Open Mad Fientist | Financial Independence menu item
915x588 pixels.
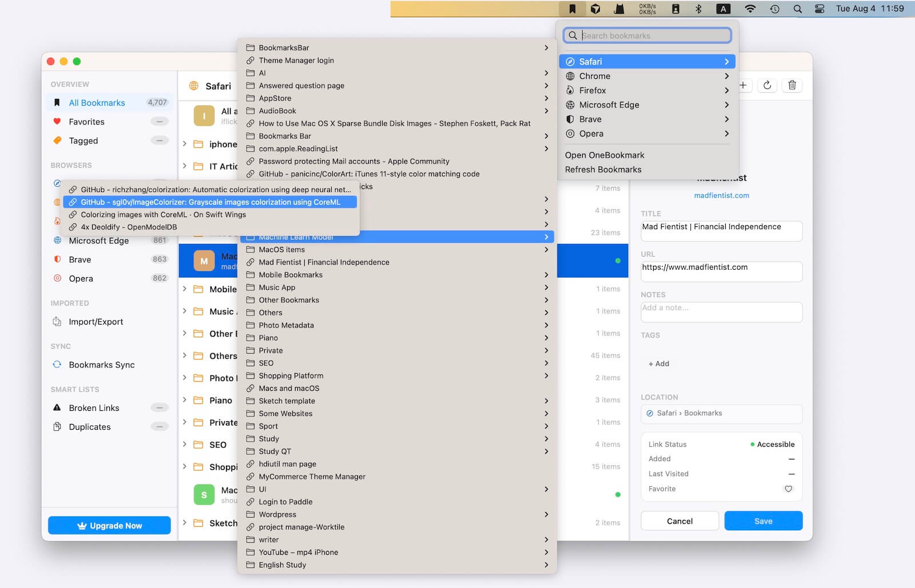[x=397, y=262]
